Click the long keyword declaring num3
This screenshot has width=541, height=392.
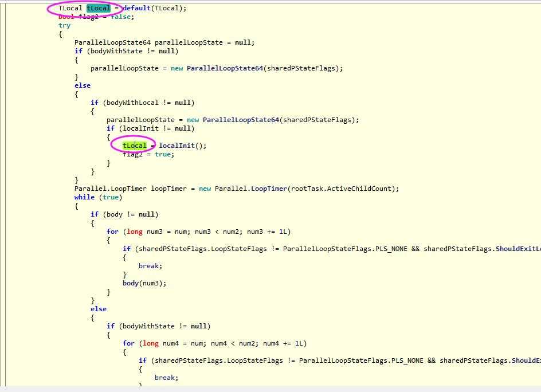click(135, 232)
